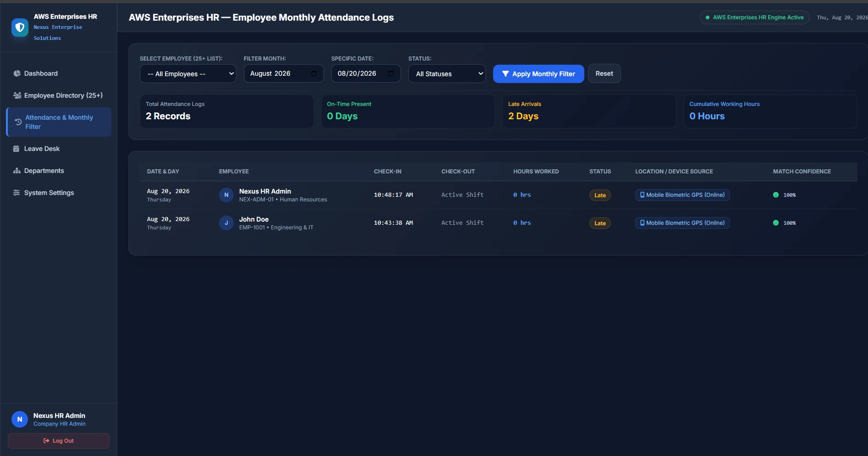Click the DATE & DAY column header
Viewport: 868px width, 456px height.
click(163, 172)
